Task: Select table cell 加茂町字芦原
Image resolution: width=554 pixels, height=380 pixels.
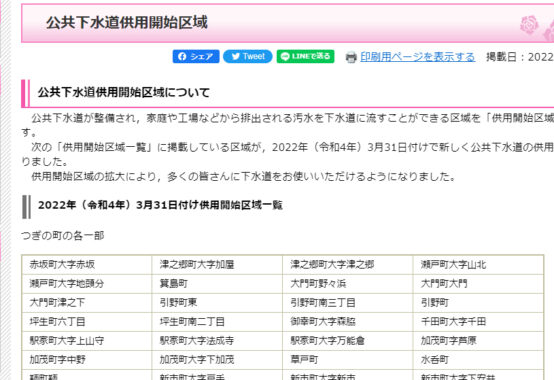Action: point(478,341)
